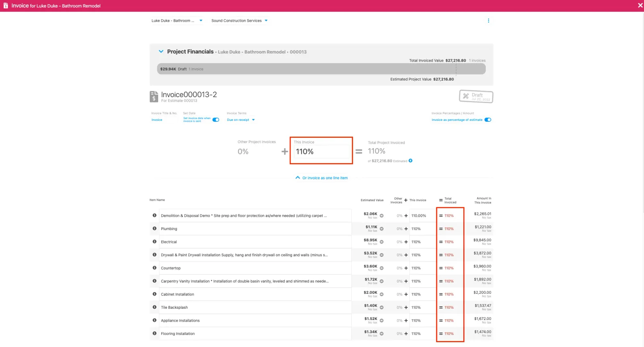Click the blue info icon next to Estimated
The width and height of the screenshot is (644, 347).
pyautogui.click(x=411, y=161)
